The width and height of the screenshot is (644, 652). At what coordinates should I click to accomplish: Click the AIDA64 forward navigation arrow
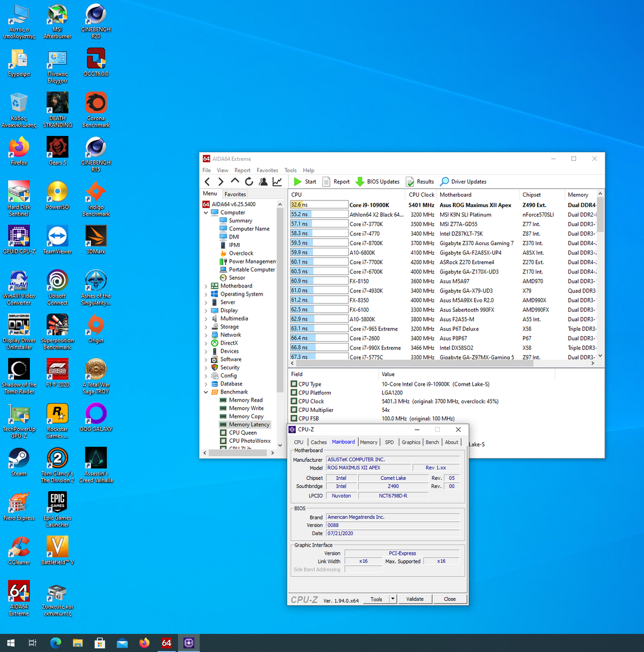[221, 181]
